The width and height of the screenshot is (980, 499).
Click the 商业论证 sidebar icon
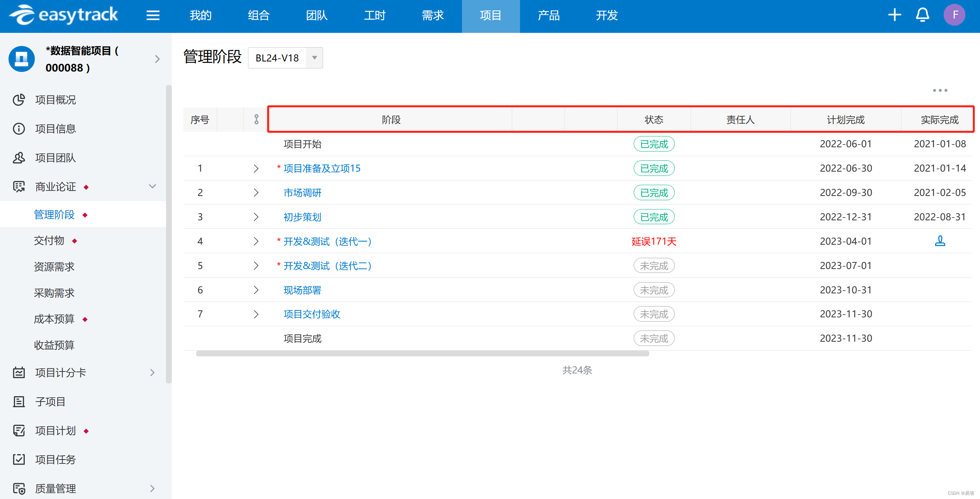tap(19, 187)
